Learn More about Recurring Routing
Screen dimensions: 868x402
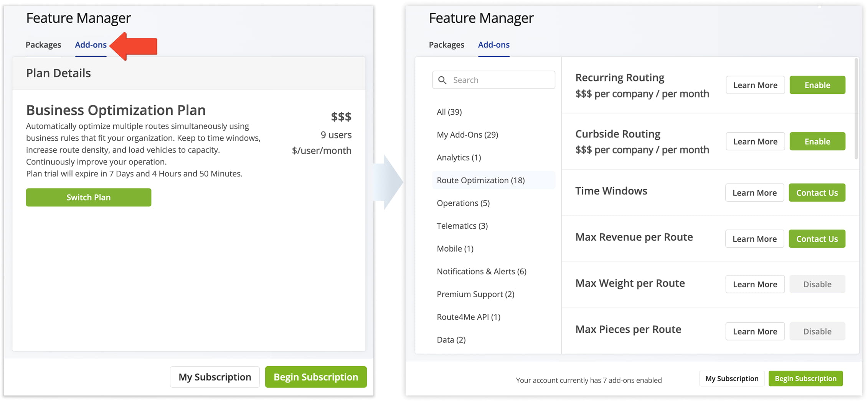[x=755, y=85]
